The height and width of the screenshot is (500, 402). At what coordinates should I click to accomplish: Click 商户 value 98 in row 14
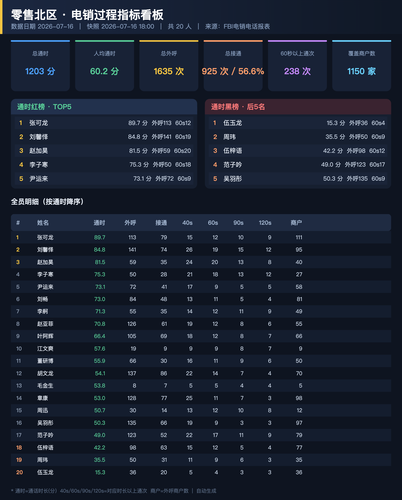coord(299,398)
